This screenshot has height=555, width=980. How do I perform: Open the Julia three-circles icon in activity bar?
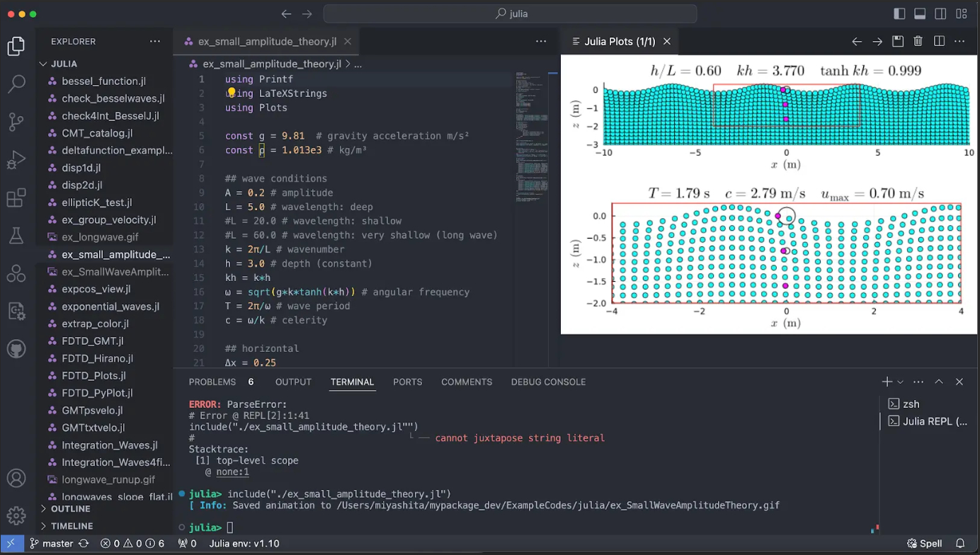click(x=16, y=273)
